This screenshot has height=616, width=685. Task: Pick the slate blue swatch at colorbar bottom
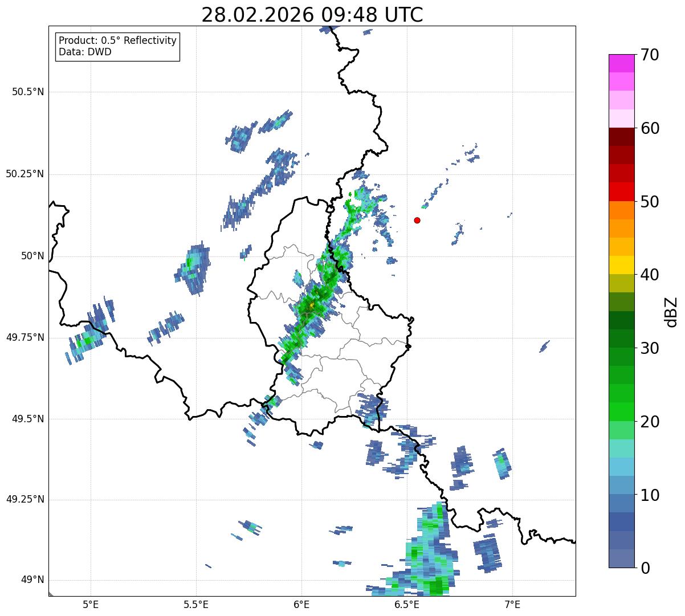click(621, 558)
